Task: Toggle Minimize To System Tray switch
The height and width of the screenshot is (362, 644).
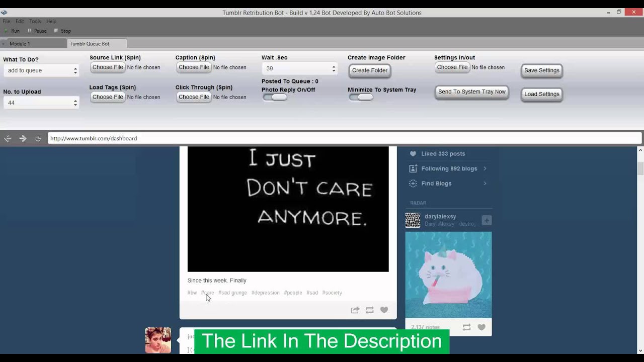Action: point(361,97)
